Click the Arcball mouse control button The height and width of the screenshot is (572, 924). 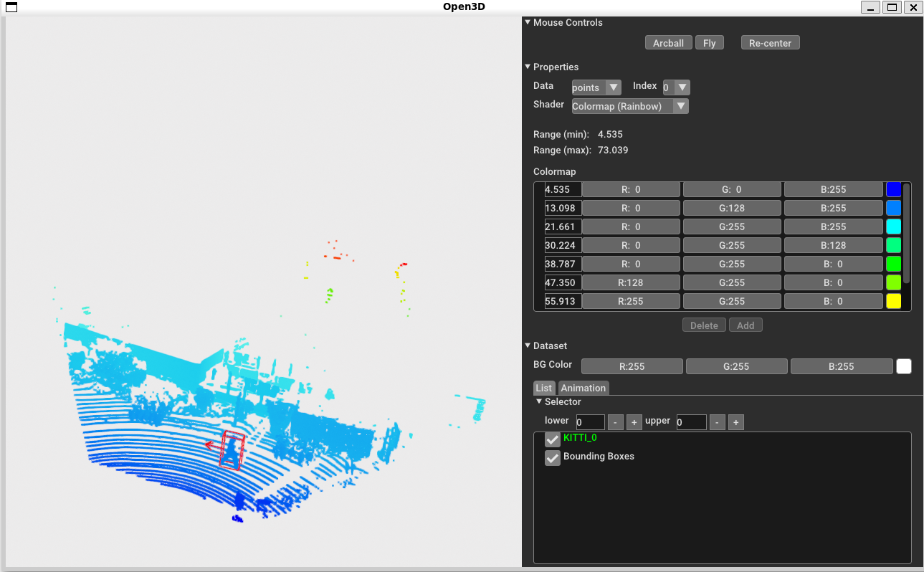tap(668, 43)
